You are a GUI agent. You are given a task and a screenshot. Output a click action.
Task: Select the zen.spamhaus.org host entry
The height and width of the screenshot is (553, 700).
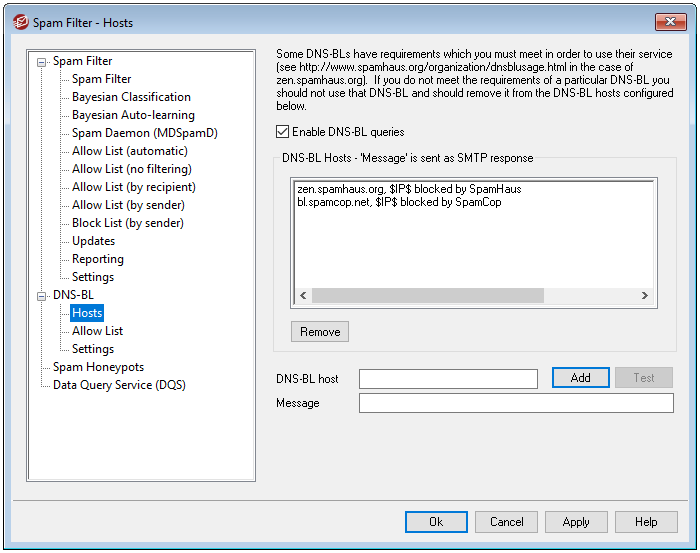(408, 189)
